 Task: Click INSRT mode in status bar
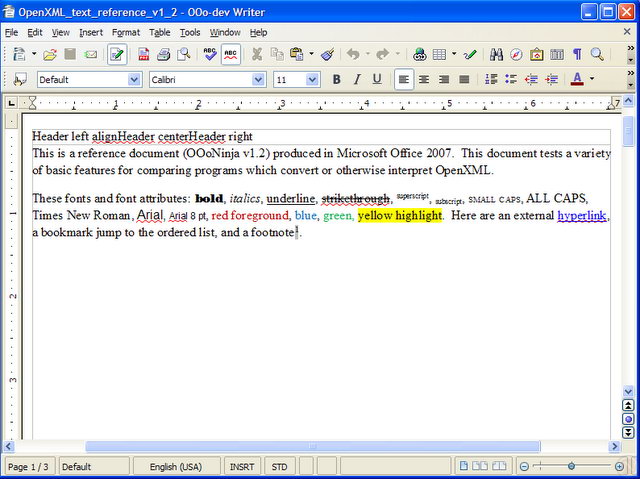[242, 467]
